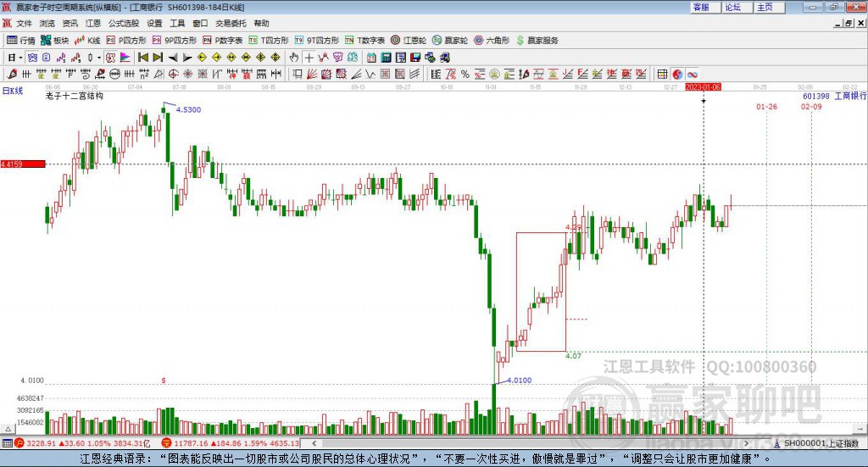Open the 六角形 hexagon tool
868x467 pixels.
click(x=492, y=41)
